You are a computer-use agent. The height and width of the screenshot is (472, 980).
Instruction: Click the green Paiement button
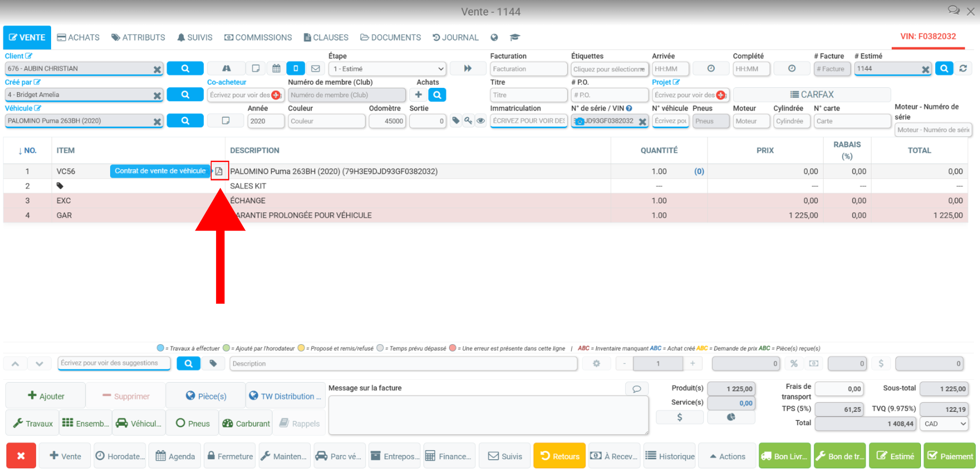pyautogui.click(x=950, y=456)
